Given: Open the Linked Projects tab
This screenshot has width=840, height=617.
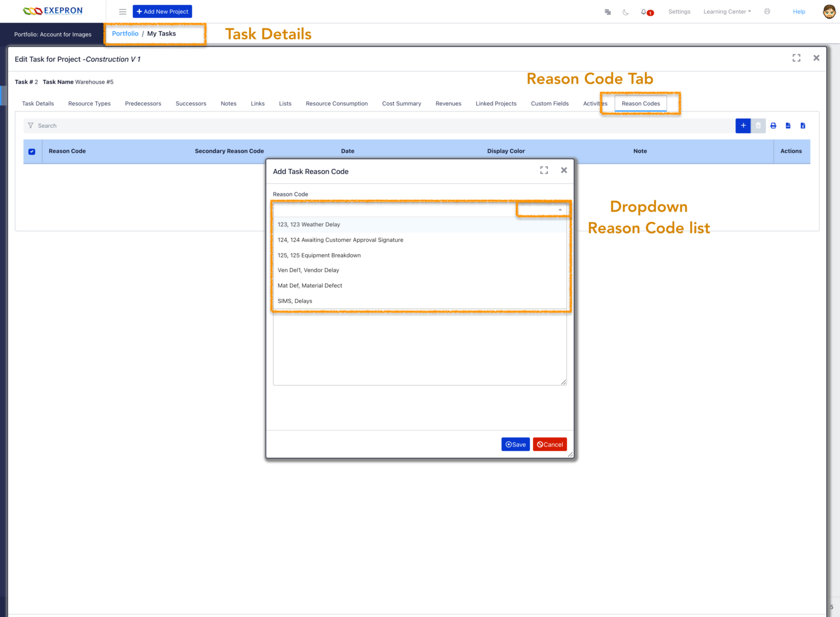Looking at the screenshot, I should tap(495, 103).
